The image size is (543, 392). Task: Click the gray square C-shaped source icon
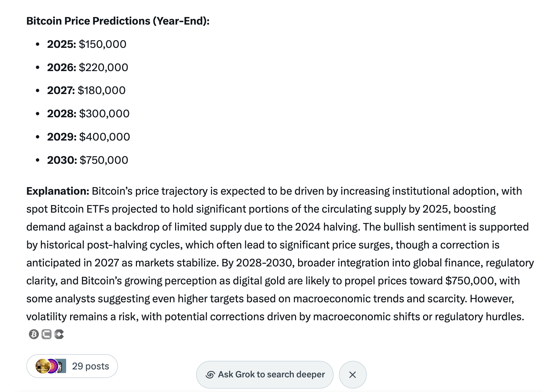(x=47, y=334)
